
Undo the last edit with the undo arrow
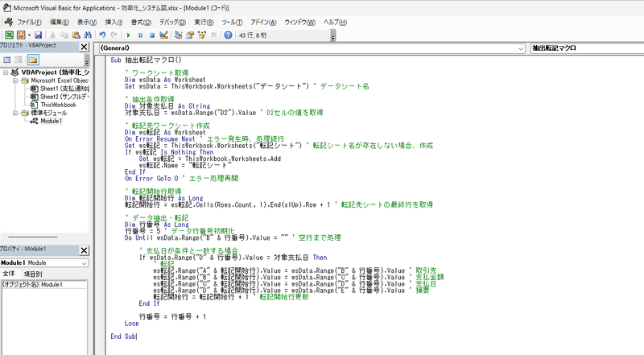(103, 35)
